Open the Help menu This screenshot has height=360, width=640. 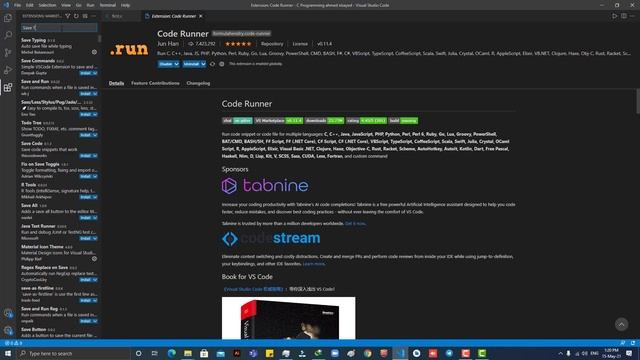tap(125, 5)
